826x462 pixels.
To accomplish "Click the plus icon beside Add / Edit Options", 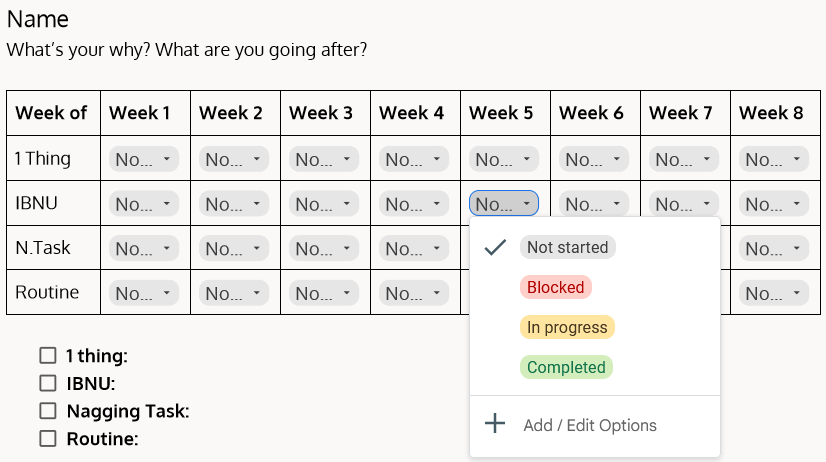I will (x=495, y=423).
